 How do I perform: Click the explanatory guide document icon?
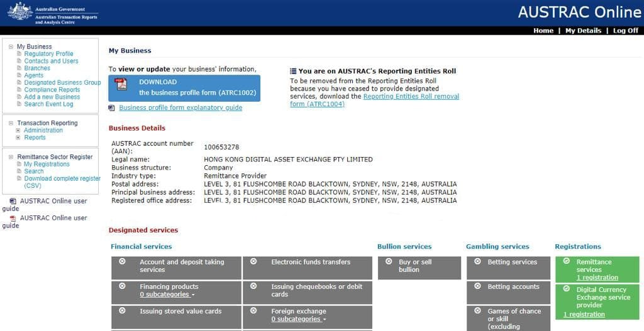(x=113, y=108)
